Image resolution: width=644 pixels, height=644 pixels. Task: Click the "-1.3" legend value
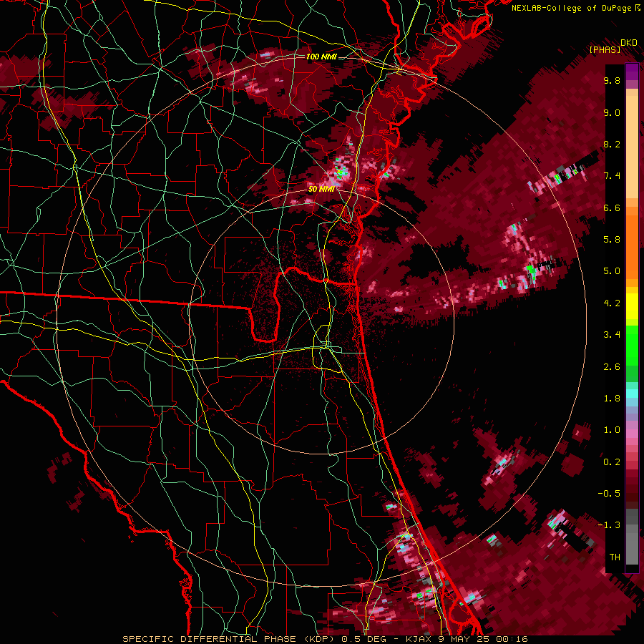click(609, 525)
